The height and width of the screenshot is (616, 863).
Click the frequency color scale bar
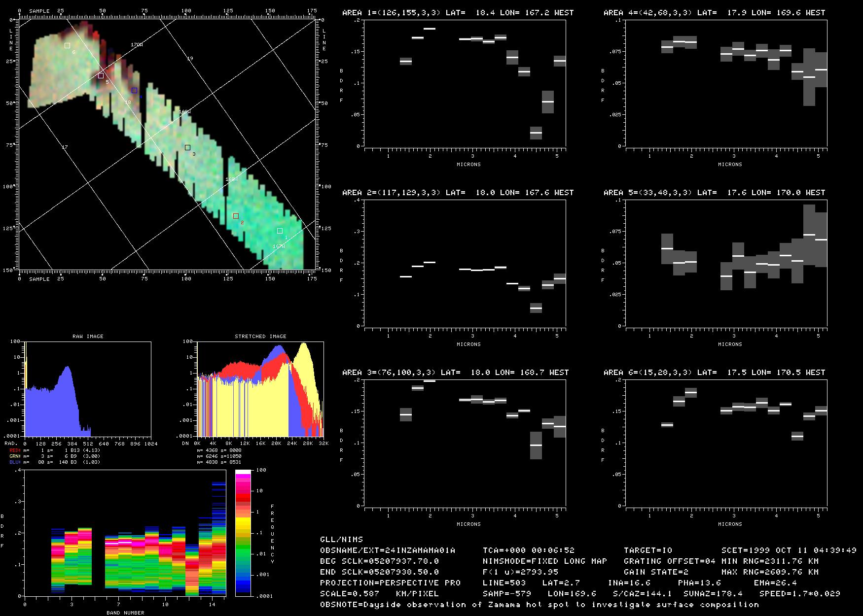point(243,533)
